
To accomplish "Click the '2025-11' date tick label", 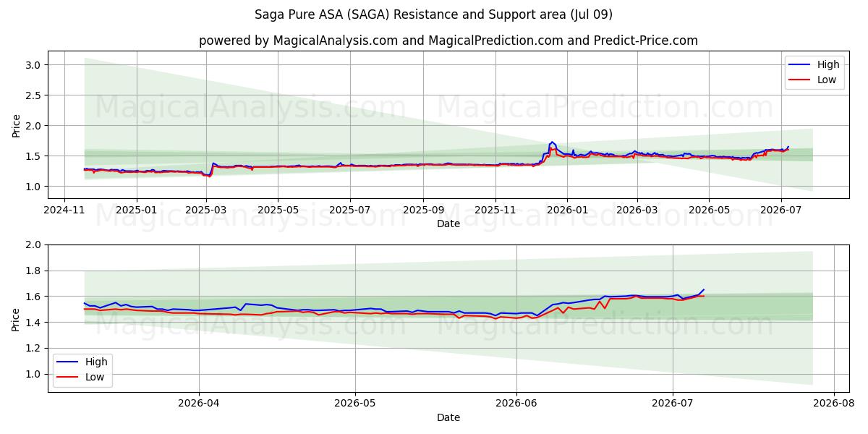I will [495, 210].
